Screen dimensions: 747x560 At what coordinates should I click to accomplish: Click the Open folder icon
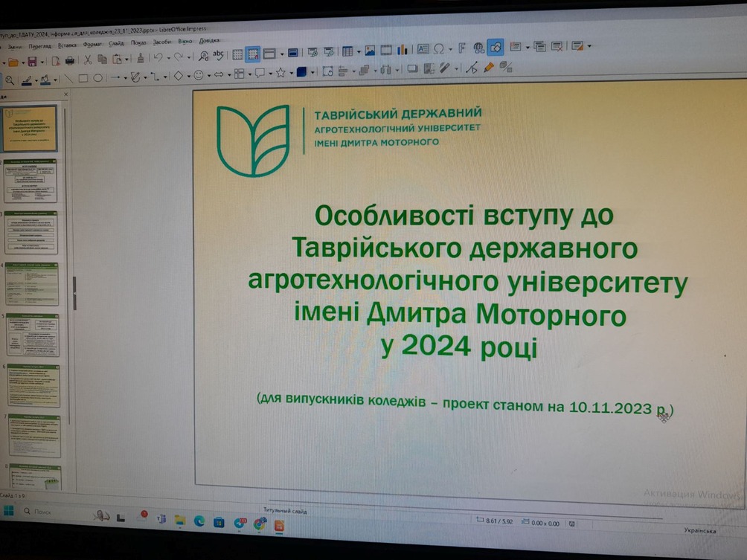tap(13, 62)
